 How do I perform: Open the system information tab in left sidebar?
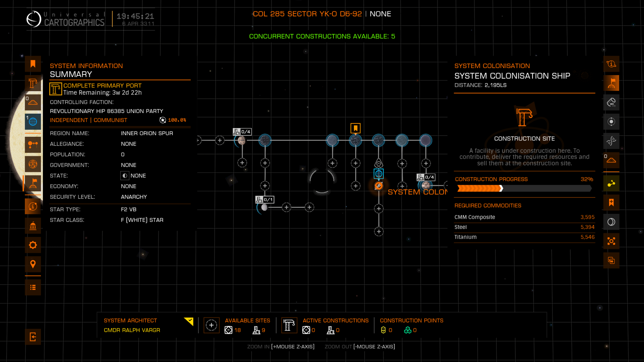[33, 206]
